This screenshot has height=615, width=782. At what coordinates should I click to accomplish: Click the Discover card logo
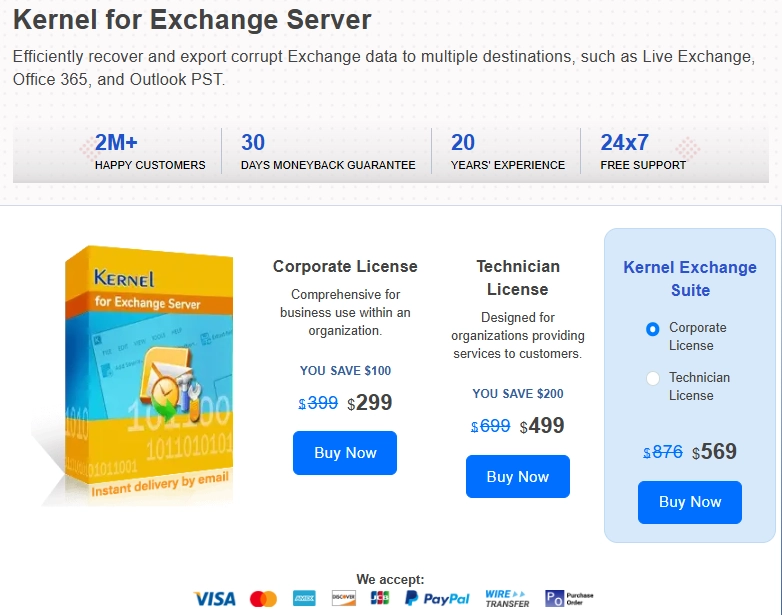tap(344, 598)
